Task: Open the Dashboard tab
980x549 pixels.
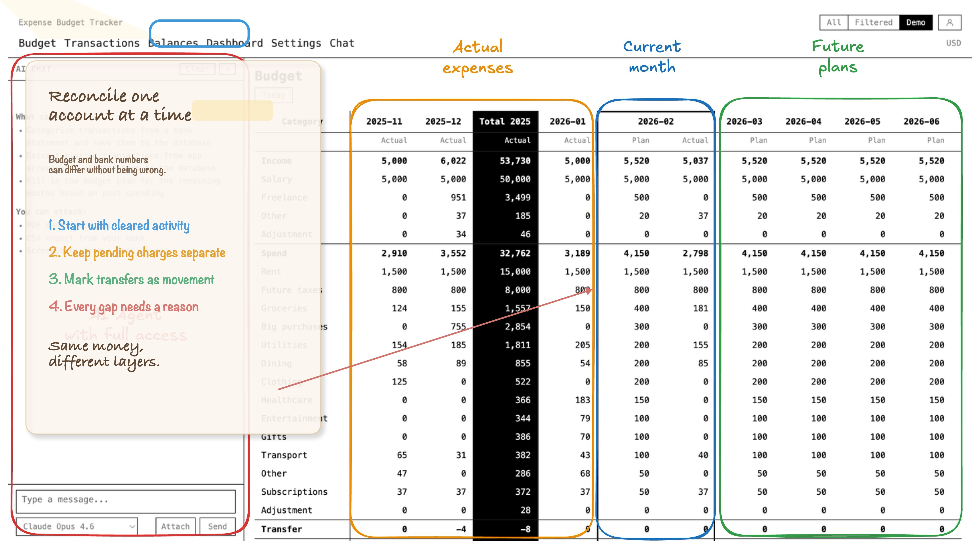Action: click(x=234, y=43)
